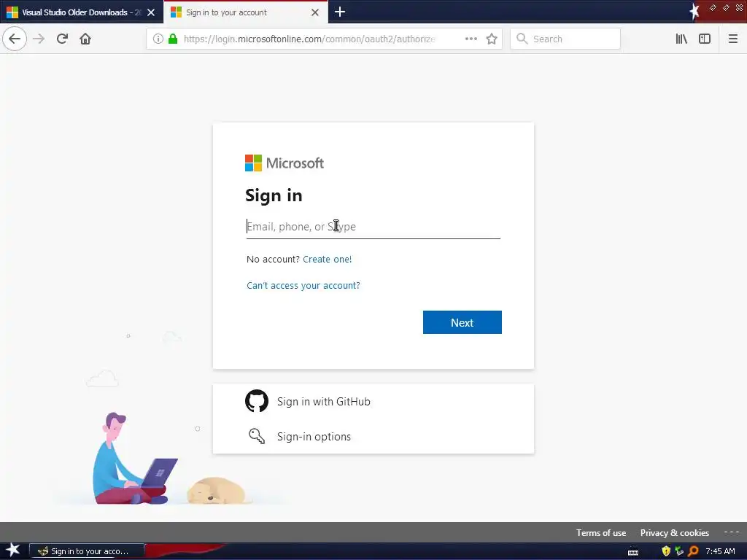The height and width of the screenshot is (560, 747).
Task: Click the footer three-dots more button
Action: (731, 532)
